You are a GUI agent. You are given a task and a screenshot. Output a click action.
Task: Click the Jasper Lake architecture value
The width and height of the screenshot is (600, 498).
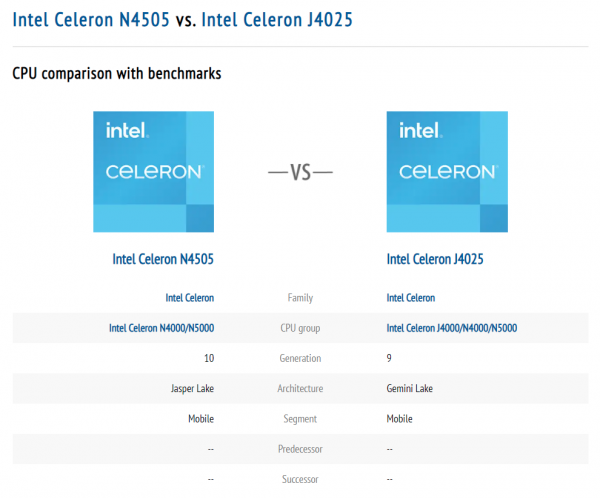point(192,388)
